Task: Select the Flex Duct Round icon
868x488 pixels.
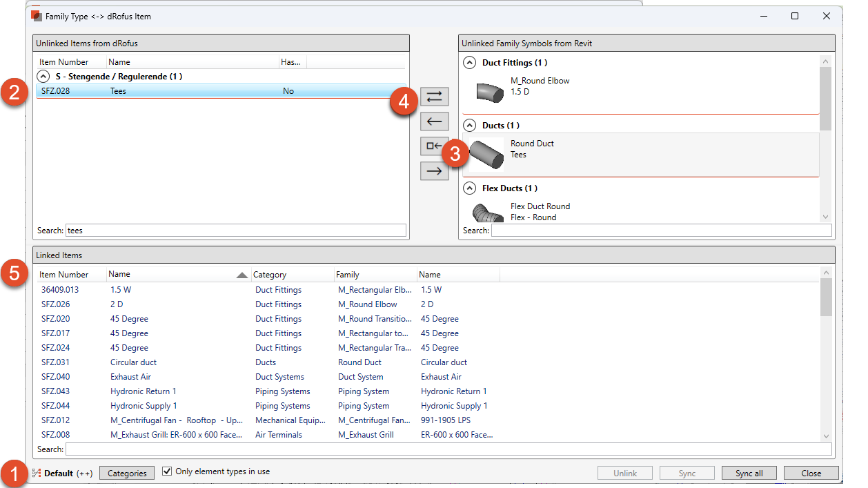Action: 488,213
